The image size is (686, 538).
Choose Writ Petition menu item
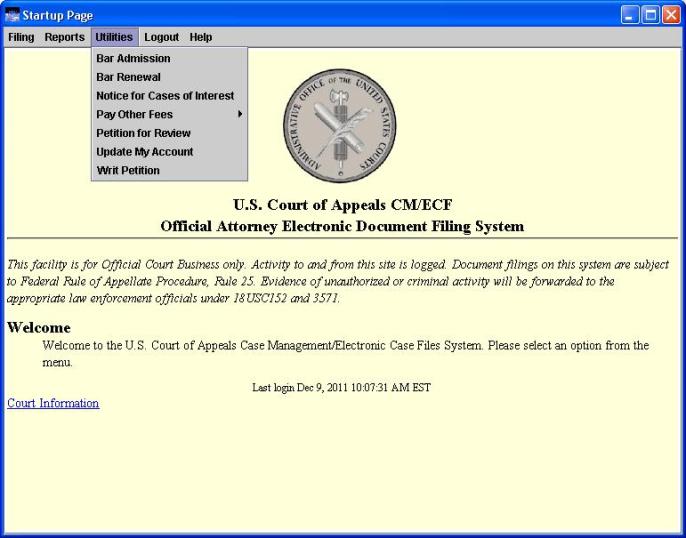point(169,171)
